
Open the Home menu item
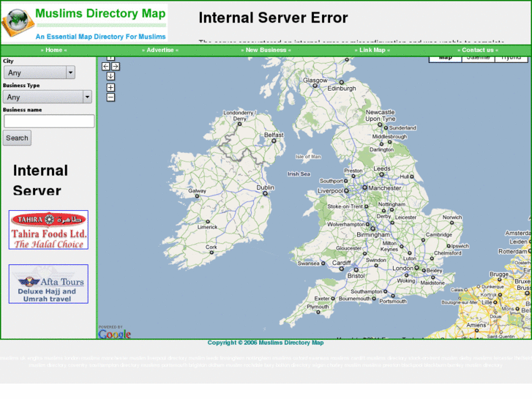click(54, 51)
